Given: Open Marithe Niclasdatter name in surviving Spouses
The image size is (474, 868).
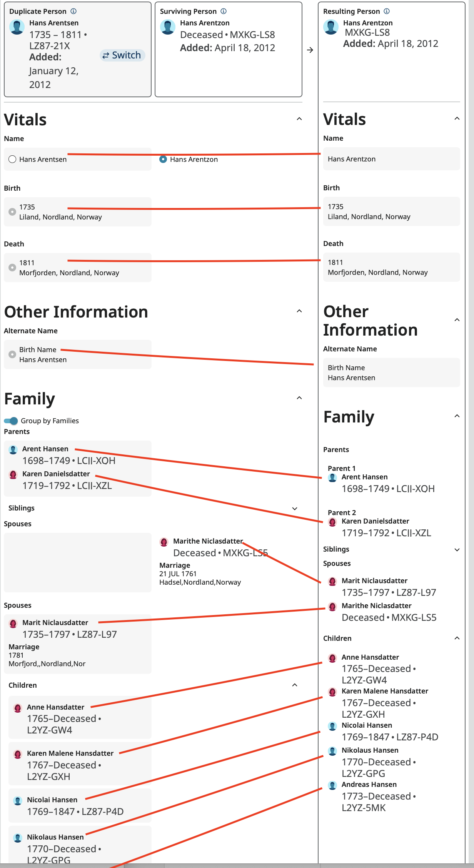Looking at the screenshot, I should [208, 541].
